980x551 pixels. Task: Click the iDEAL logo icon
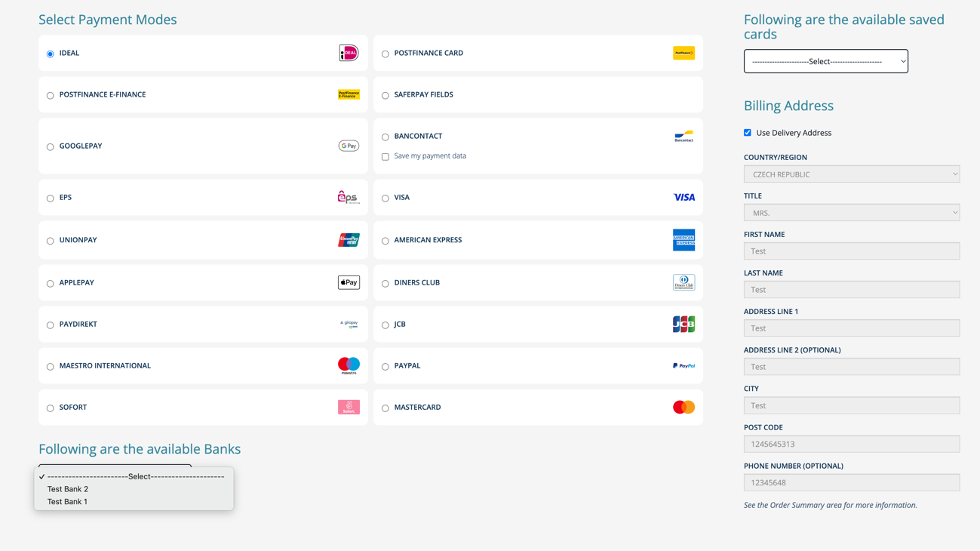coord(349,53)
